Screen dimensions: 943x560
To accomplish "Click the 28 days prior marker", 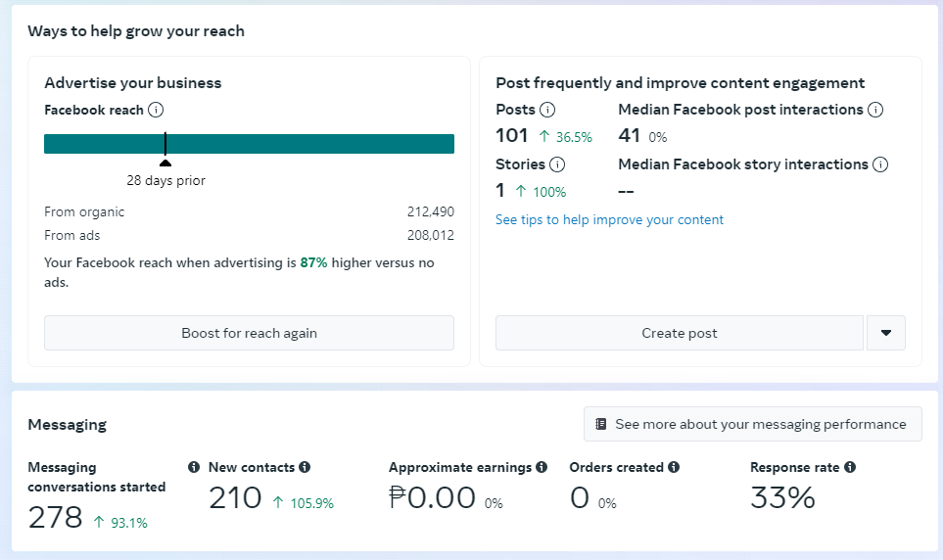I will tap(165, 163).
